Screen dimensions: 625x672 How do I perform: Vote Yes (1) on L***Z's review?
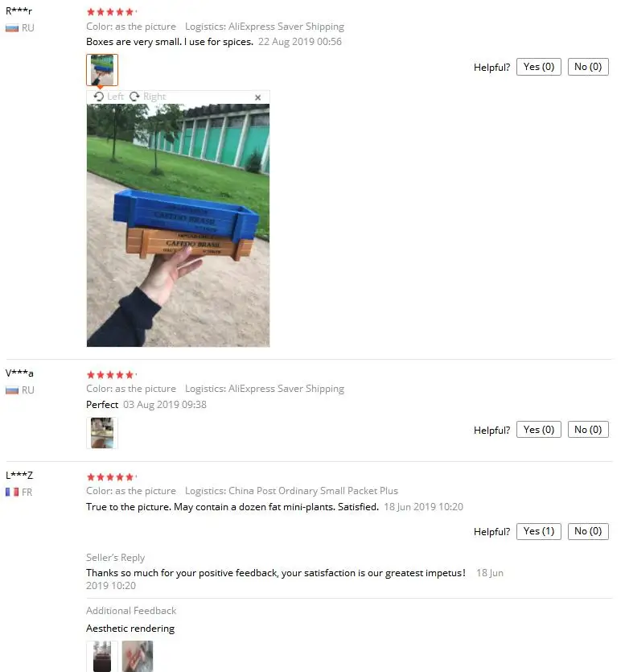click(x=538, y=531)
